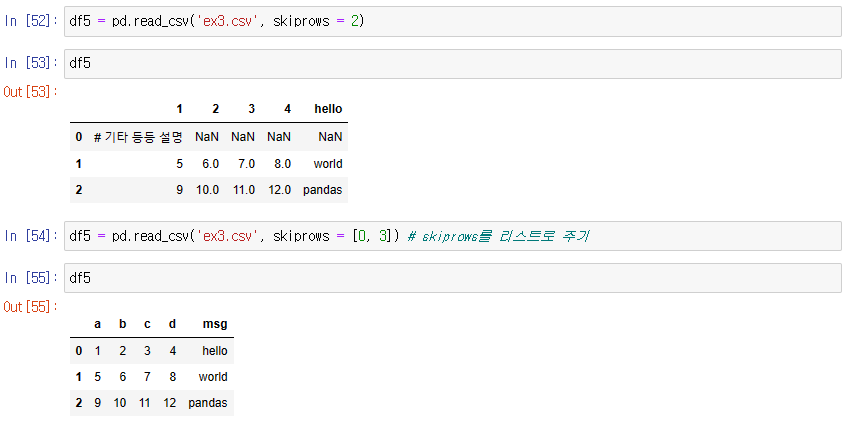847x425 pixels.
Task: Click the In [54] skiprows list code cell
Action: (x=453, y=236)
